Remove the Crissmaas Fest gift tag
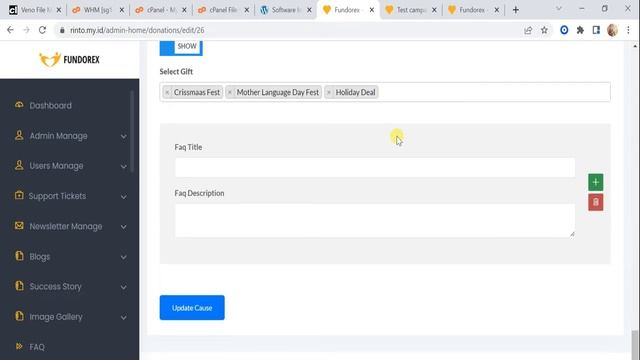This screenshot has height=360, width=640. click(167, 93)
